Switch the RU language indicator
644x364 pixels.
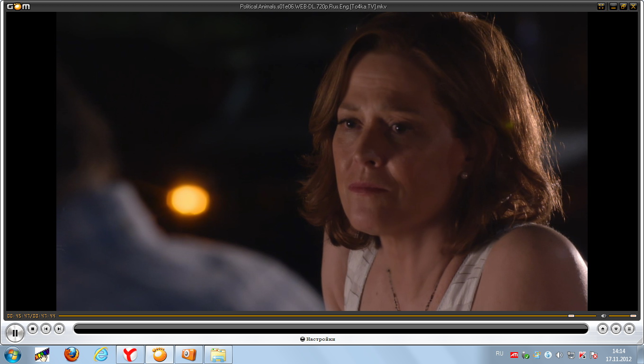pyautogui.click(x=499, y=354)
